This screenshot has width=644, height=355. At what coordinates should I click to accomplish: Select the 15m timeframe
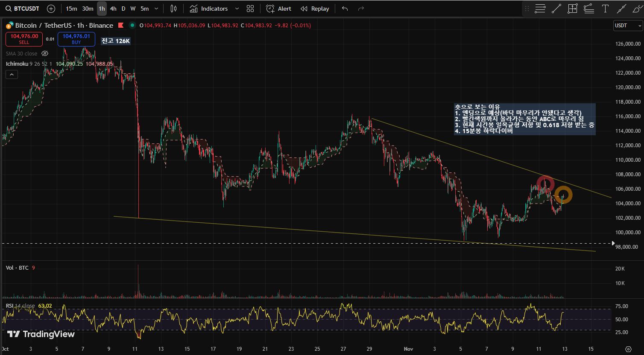pos(71,9)
